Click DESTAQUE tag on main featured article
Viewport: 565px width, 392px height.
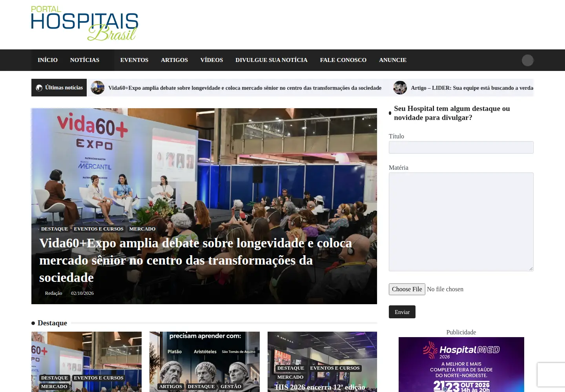[55, 229]
